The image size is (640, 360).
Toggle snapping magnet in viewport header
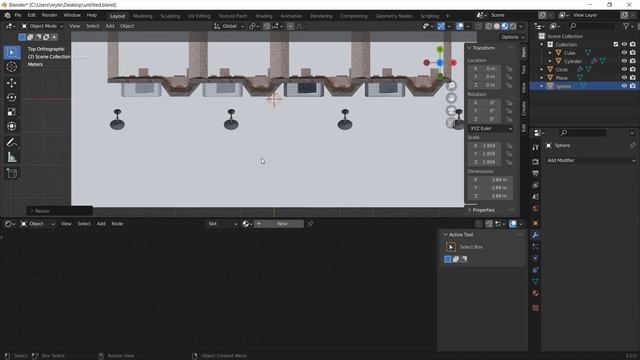(267, 26)
